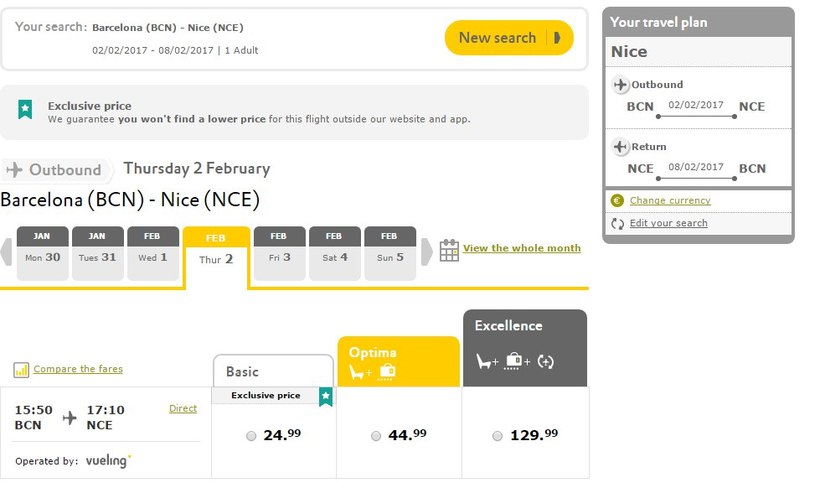This screenshot has width=820, height=493.
Task: Click the calendar icon beside View the whole month
Action: point(449,250)
